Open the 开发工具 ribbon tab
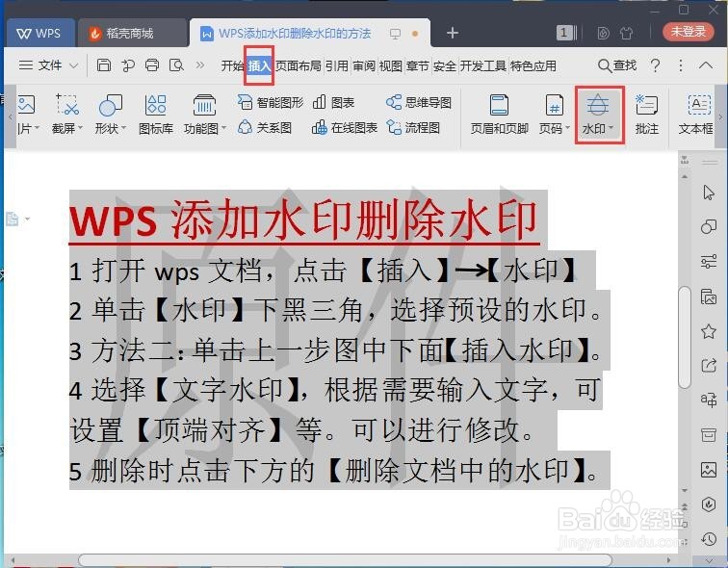The height and width of the screenshot is (568, 728). pos(482,65)
